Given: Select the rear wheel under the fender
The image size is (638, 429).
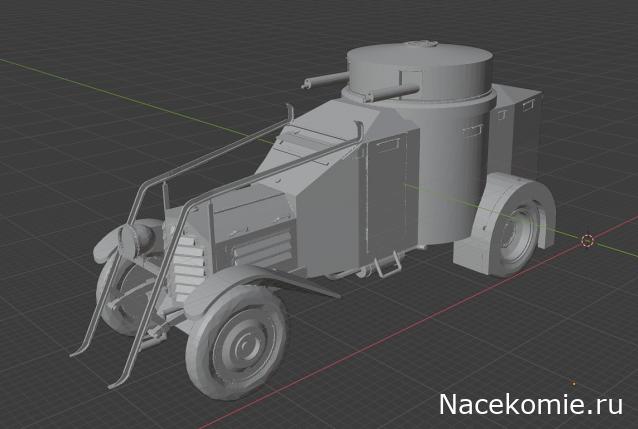Looking at the screenshot, I should point(515,239).
